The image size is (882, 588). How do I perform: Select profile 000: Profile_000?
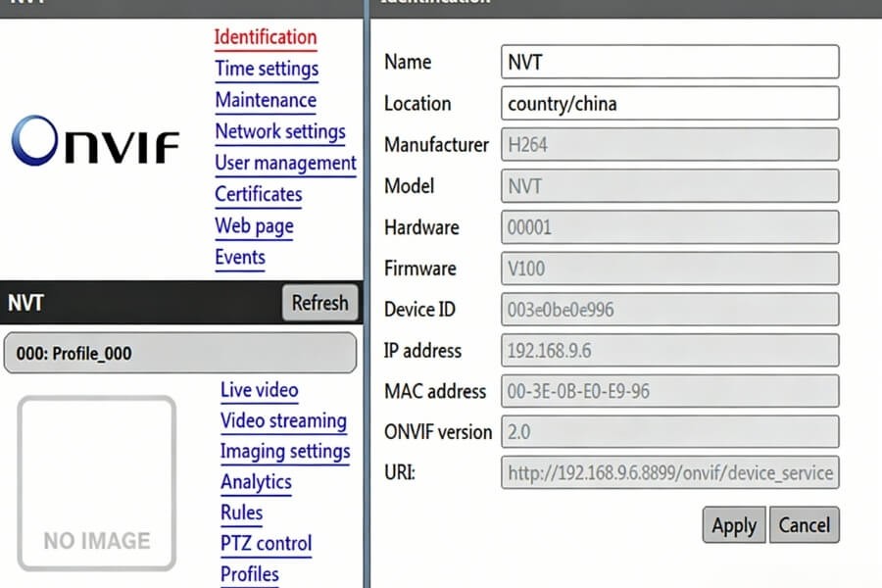(x=180, y=352)
